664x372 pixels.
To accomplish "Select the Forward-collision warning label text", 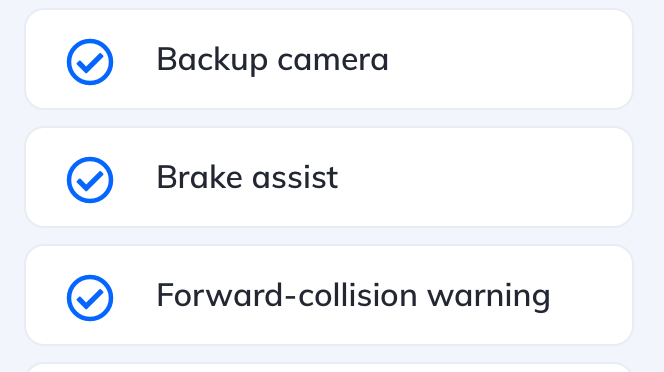I will [354, 297].
